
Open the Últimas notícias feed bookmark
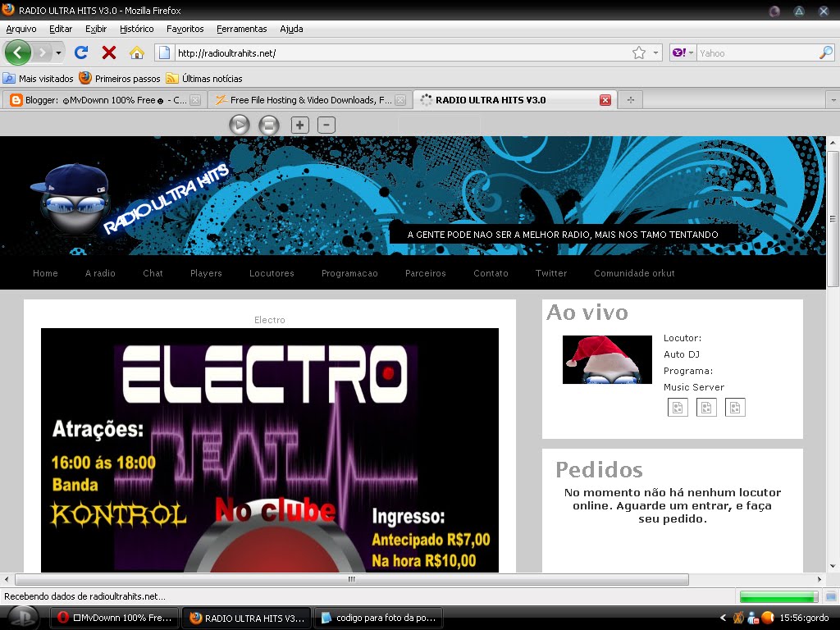point(204,78)
